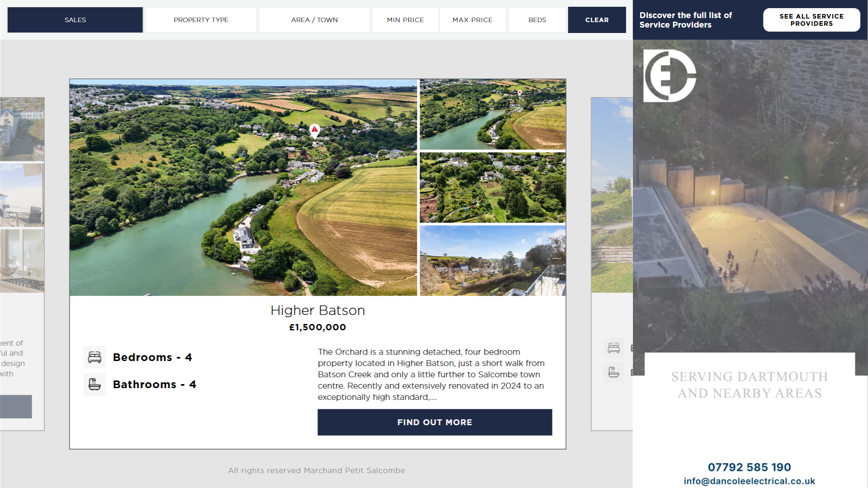Open the Property Type filter dropdown

pos(201,20)
